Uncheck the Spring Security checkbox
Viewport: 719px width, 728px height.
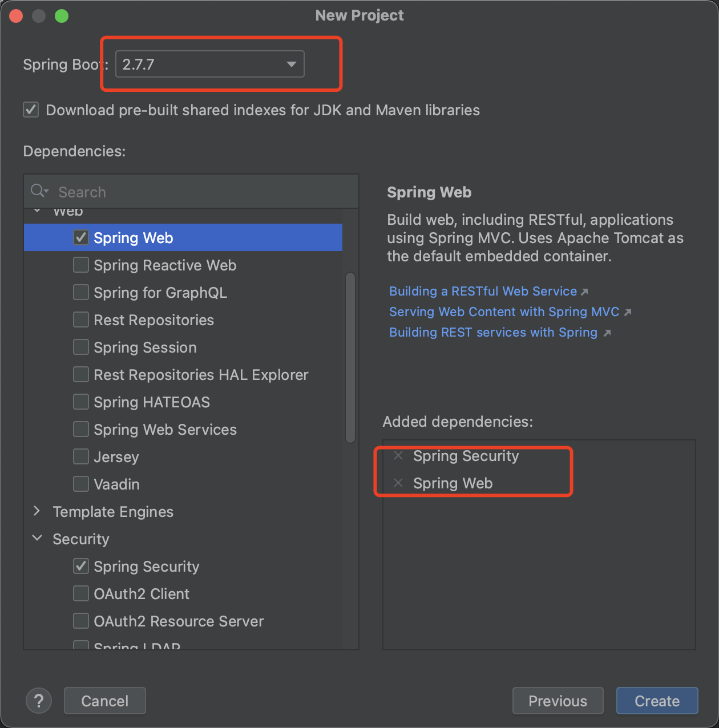(81, 566)
